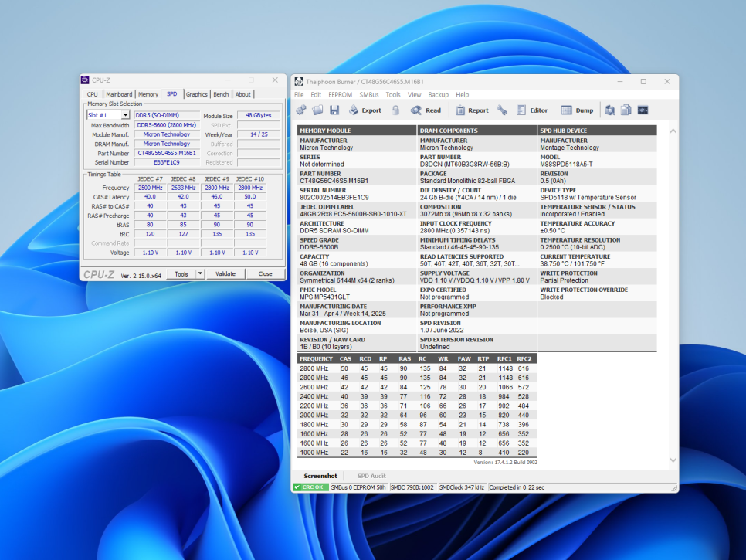Open the Slot #1 memory slot dropdown

108,115
